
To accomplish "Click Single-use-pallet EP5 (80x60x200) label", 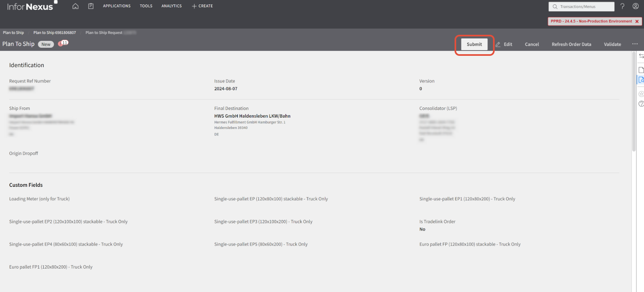I will tap(261, 244).
